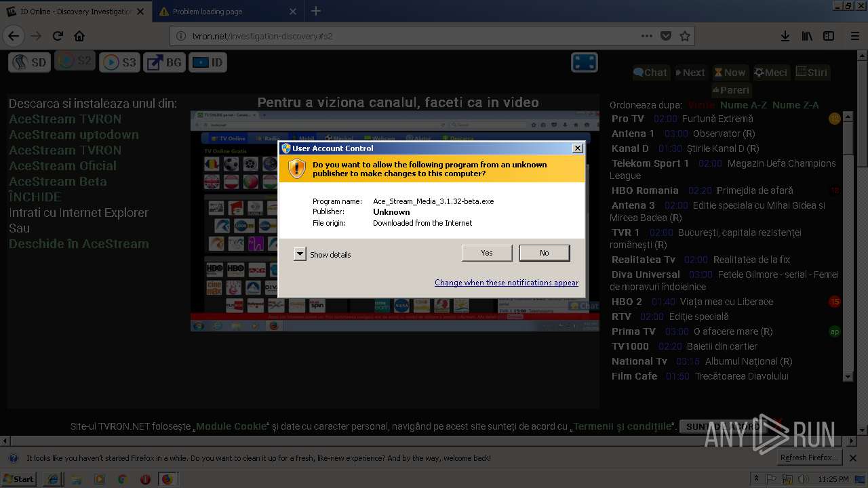Toggle fullscreen player mode icon
Screen dimensions: 868x488
585,62
